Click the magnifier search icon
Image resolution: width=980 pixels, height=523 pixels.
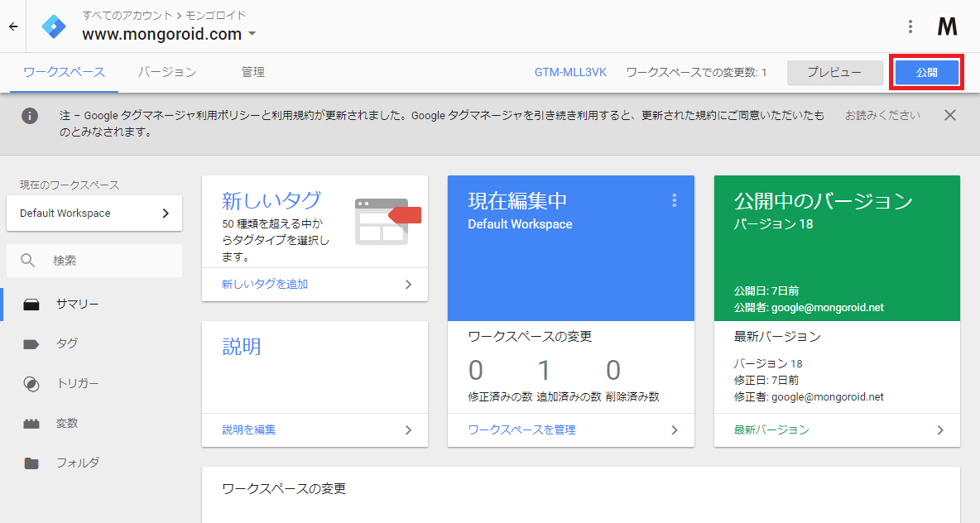coord(27,261)
